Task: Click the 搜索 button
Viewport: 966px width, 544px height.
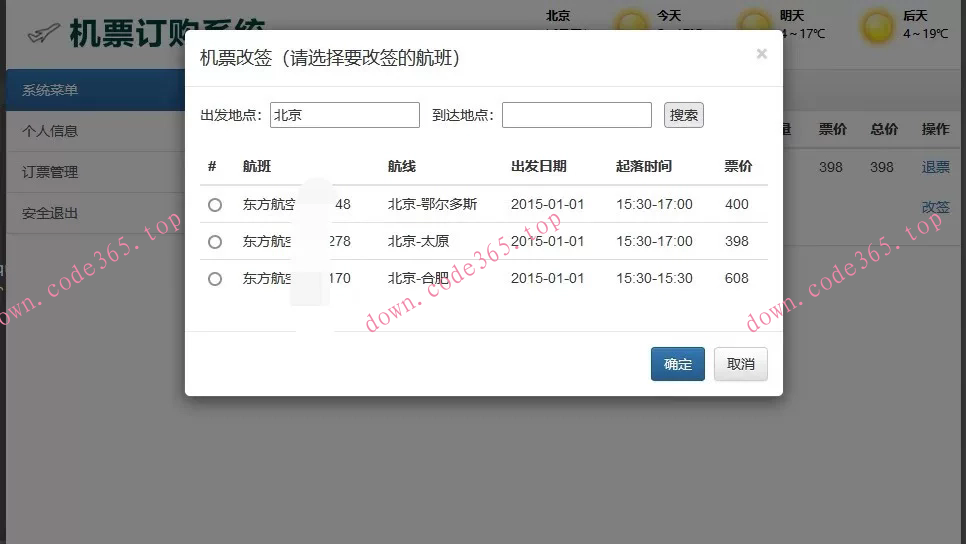Action: coord(684,115)
